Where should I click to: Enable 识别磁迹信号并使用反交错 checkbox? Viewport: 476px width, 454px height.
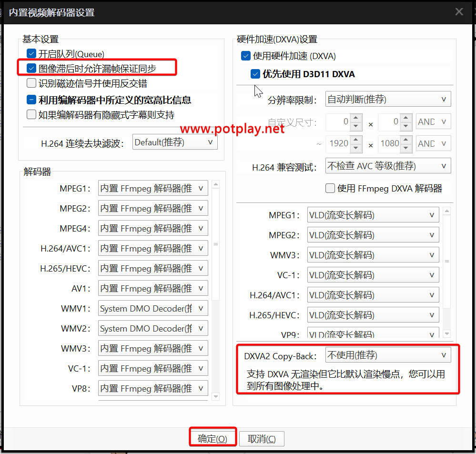coord(31,83)
